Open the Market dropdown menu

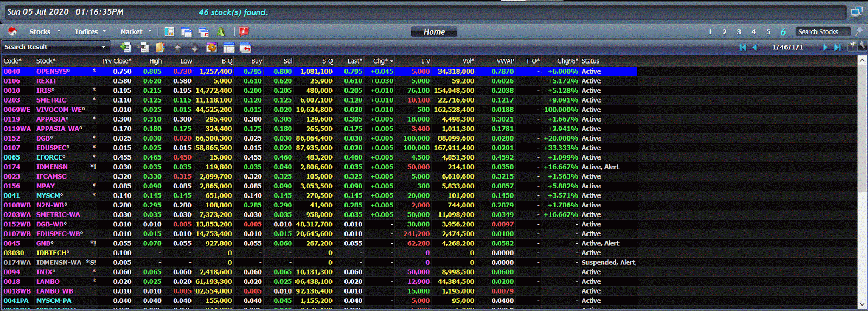pyautogui.click(x=136, y=31)
